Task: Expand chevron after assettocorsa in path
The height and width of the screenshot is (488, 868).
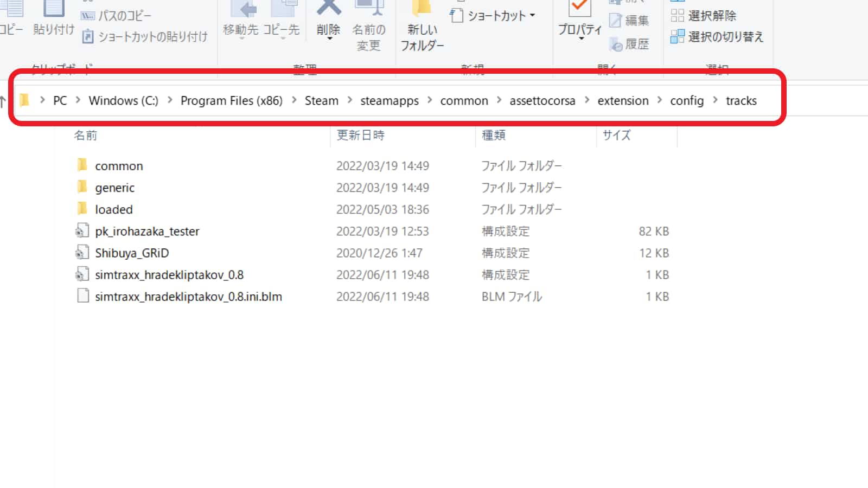Action: (x=586, y=100)
